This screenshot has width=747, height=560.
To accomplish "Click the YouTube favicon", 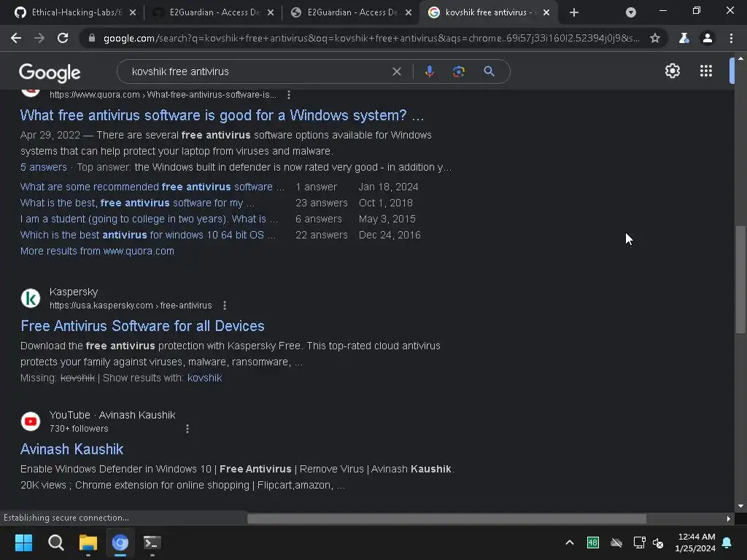I will coord(31,421).
